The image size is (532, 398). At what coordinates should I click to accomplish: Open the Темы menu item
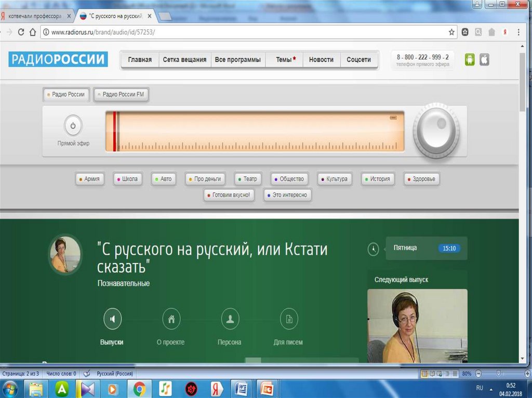coord(284,60)
